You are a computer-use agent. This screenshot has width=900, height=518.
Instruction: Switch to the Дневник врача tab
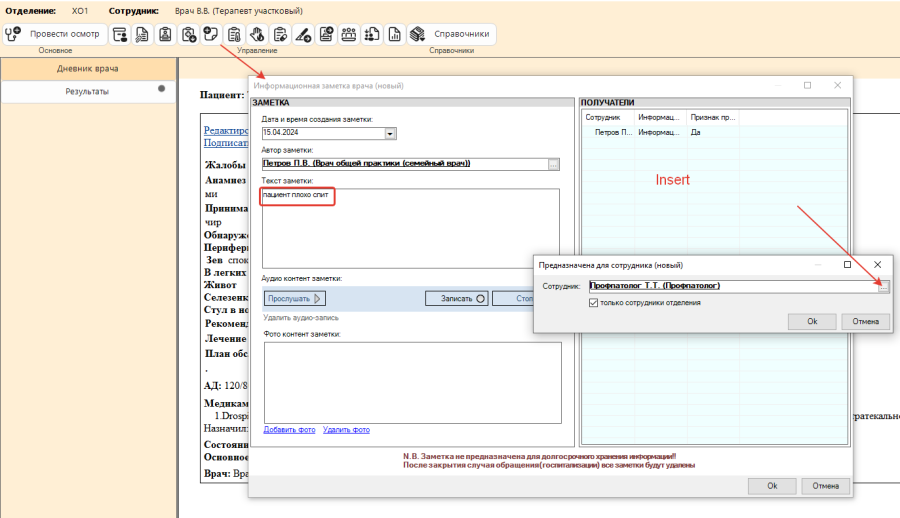click(x=88, y=69)
